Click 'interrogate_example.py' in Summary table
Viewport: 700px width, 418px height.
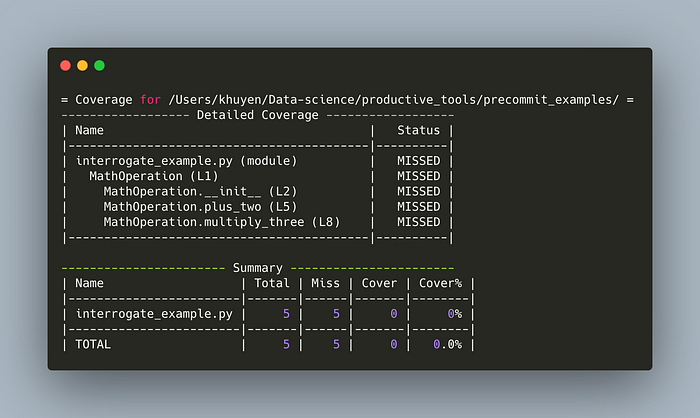click(154, 314)
